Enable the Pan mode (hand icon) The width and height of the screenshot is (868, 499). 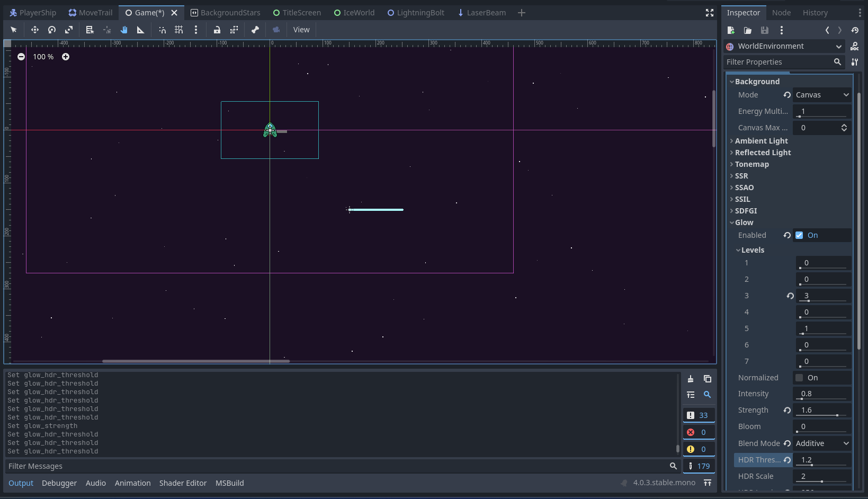pos(123,30)
